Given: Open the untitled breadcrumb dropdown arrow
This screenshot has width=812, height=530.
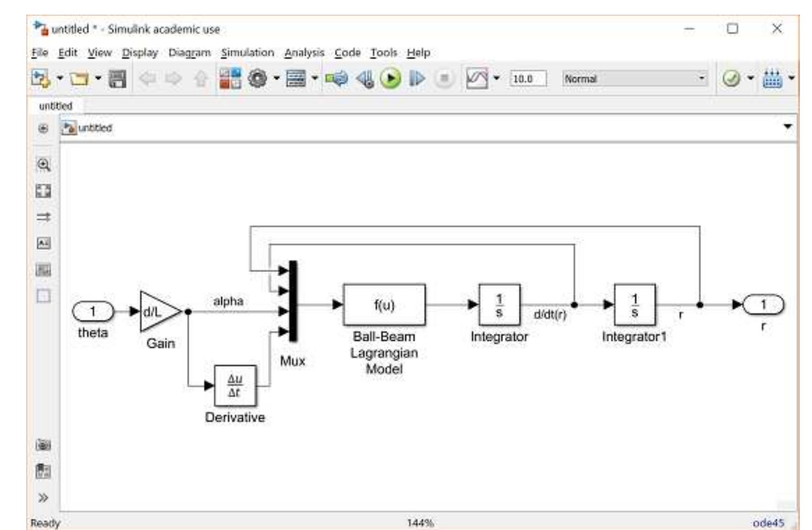Looking at the screenshot, I should (x=789, y=127).
